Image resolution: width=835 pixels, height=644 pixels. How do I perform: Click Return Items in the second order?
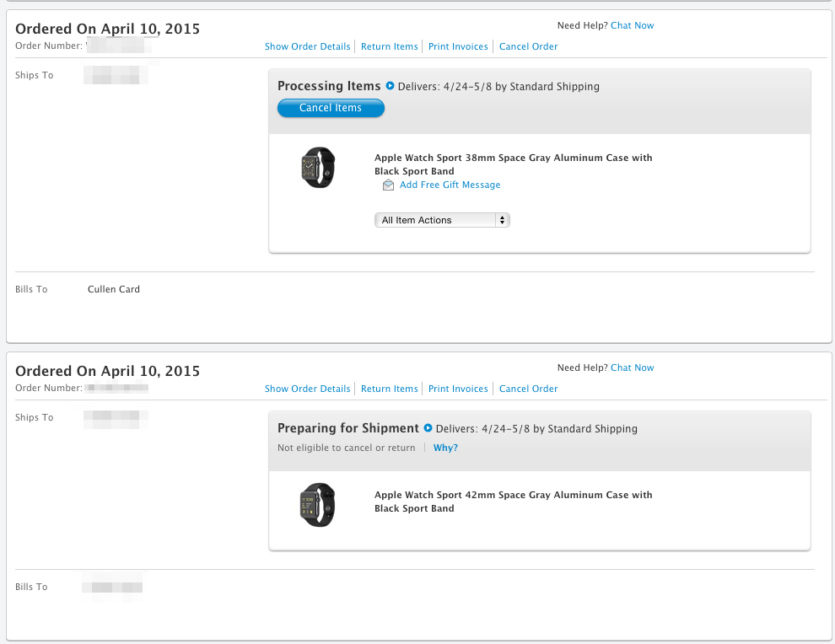click(390, 389)
